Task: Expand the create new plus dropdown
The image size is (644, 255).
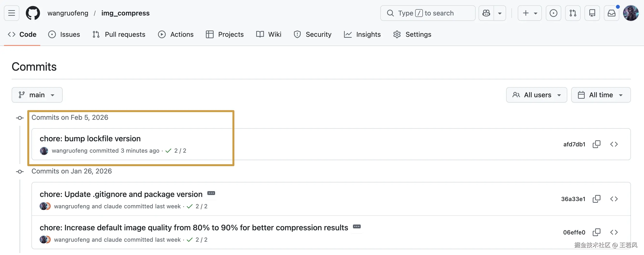Action: point(530,13)
